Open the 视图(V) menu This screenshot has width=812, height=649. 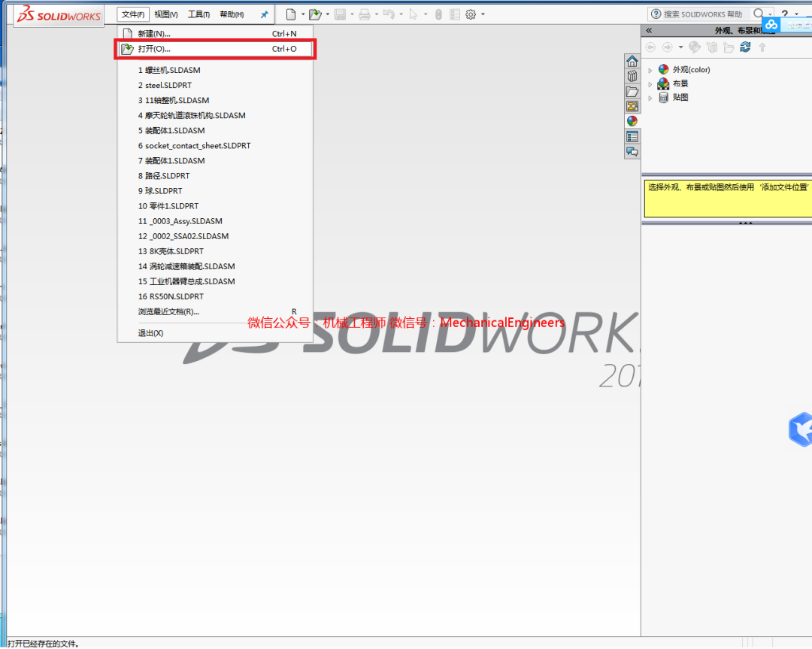tap(165, 14)
